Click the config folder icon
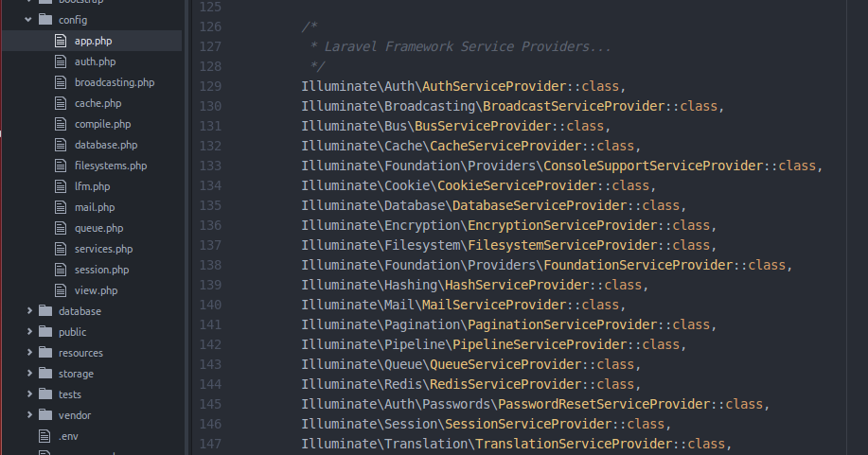868x455 pixels. pos(45,19)
